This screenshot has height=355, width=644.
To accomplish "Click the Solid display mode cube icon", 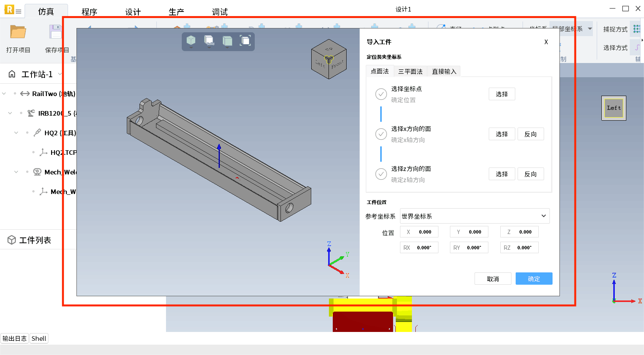I will tap(209, 41).
